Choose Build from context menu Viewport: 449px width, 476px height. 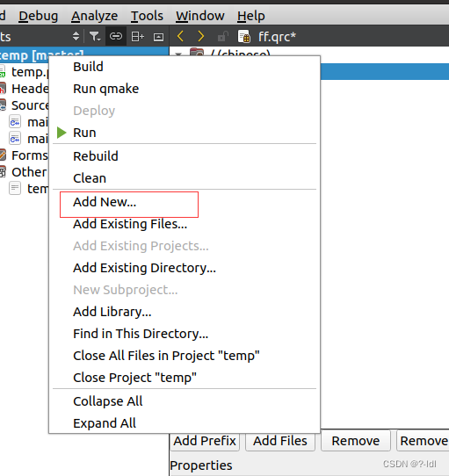185,67
